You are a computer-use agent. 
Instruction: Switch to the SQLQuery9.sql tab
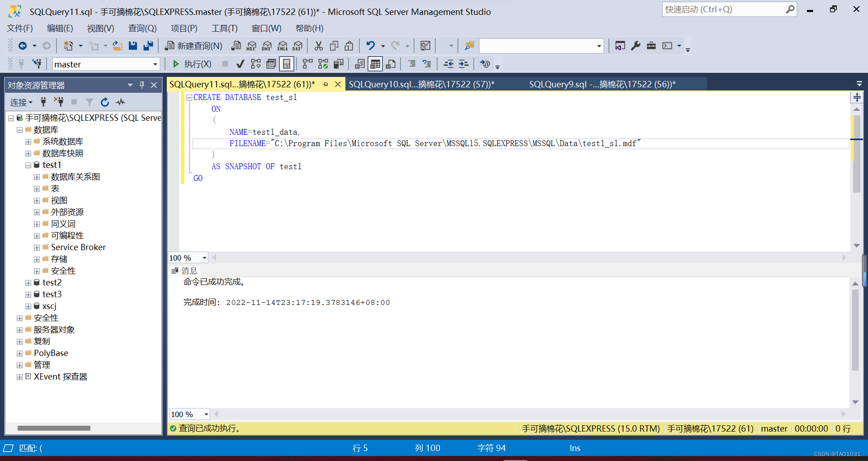[602, 84]
